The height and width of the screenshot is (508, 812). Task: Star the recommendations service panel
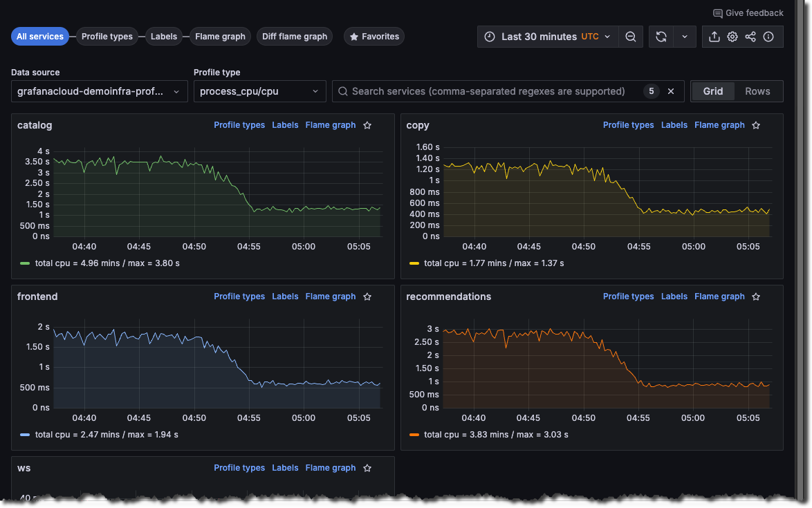[x=757, y=297]
